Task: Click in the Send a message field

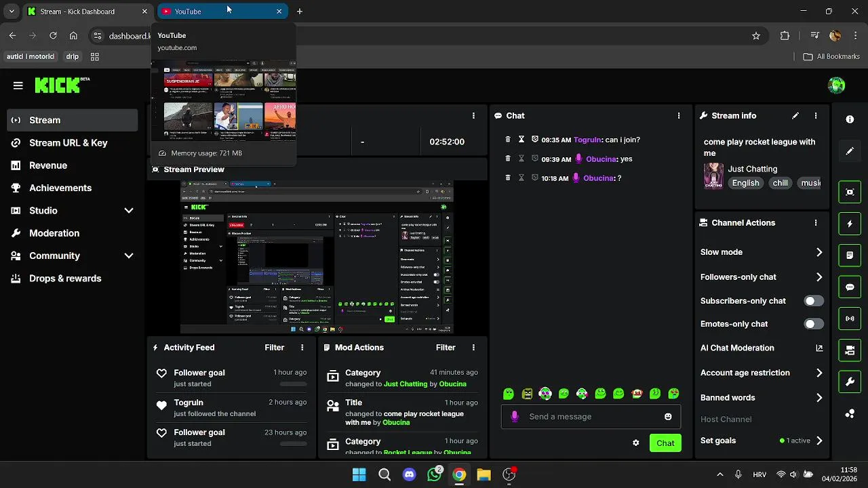Action: (591, 417)
